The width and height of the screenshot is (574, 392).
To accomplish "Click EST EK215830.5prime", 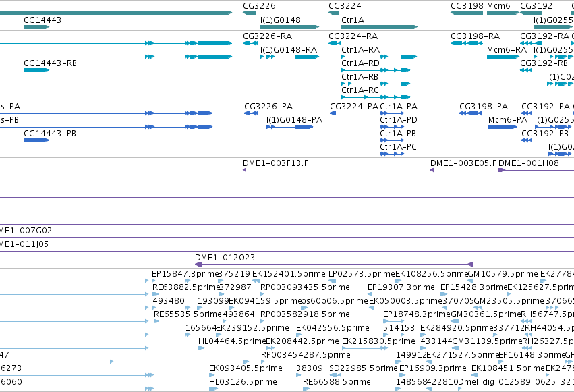I will (x=365, y=348).
